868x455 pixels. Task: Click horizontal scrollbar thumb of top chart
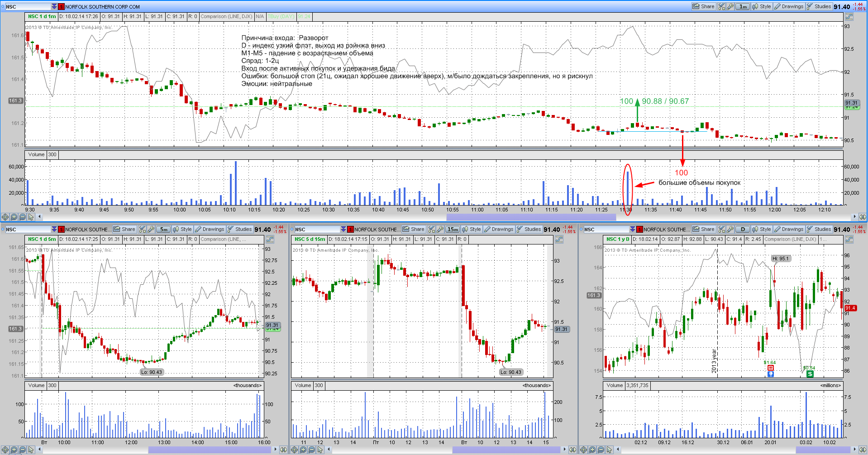click(531, 217)
